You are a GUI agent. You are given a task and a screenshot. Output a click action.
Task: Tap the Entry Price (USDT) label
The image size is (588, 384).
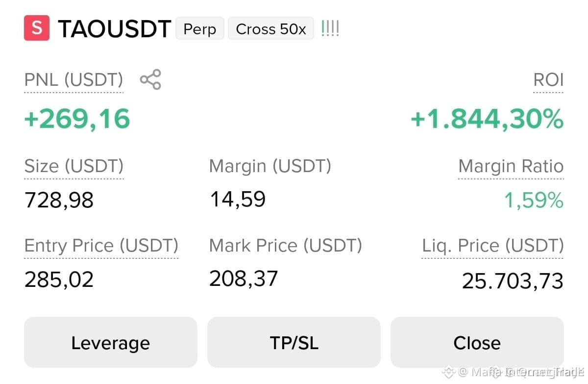[x=101, y=245]
